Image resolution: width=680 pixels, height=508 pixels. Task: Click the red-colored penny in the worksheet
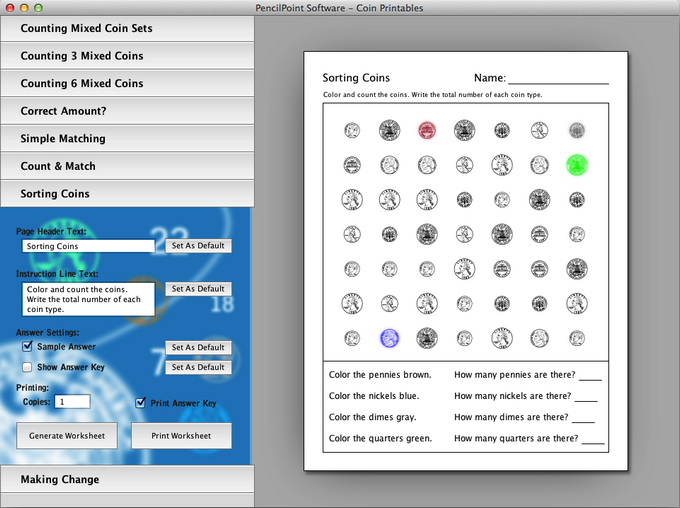point(427,130)
